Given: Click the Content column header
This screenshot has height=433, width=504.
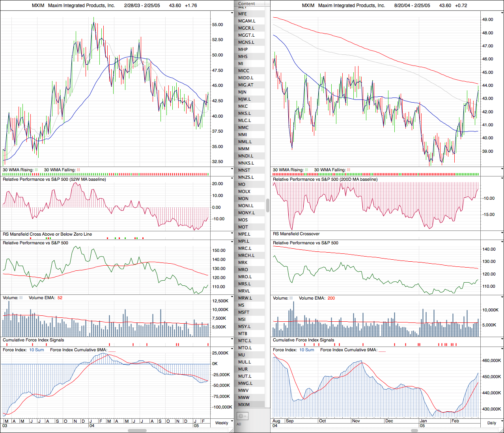Looking at the screenshot, I should coord(247,4).
